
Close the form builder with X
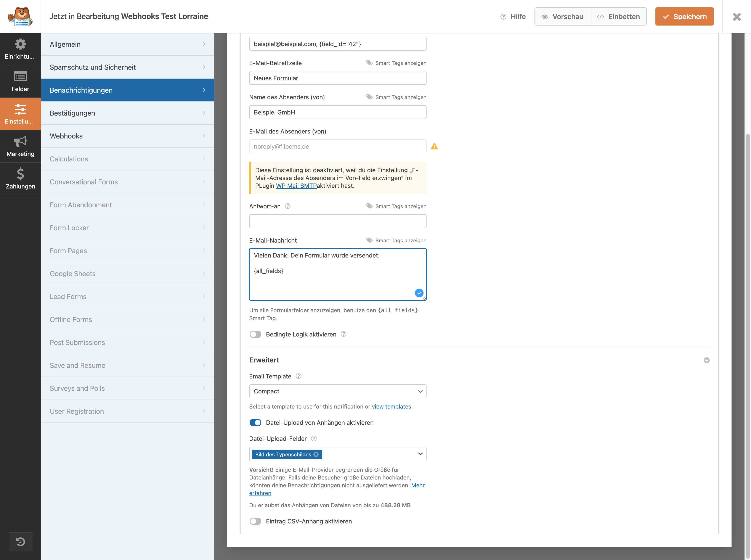pos(737,17)
